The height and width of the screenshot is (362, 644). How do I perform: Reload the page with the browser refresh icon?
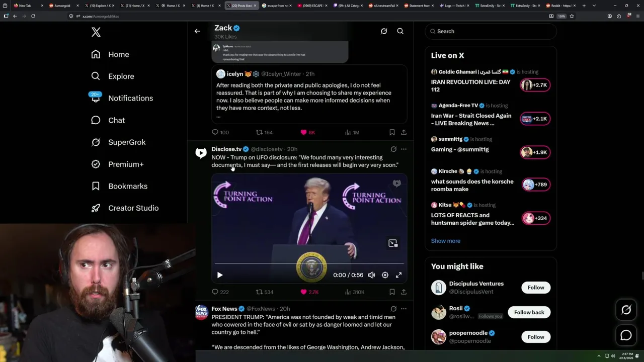coord(33,16)
